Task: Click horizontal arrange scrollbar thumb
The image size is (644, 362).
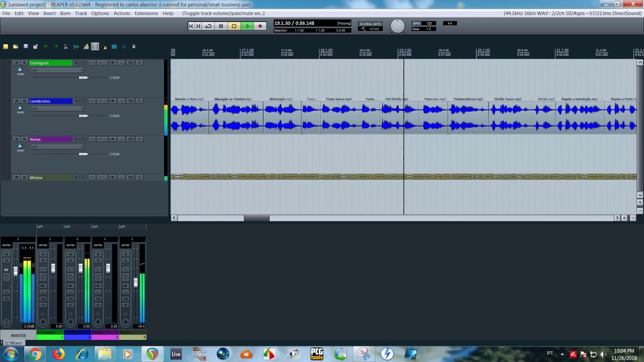Action: (x=257, y=218)
